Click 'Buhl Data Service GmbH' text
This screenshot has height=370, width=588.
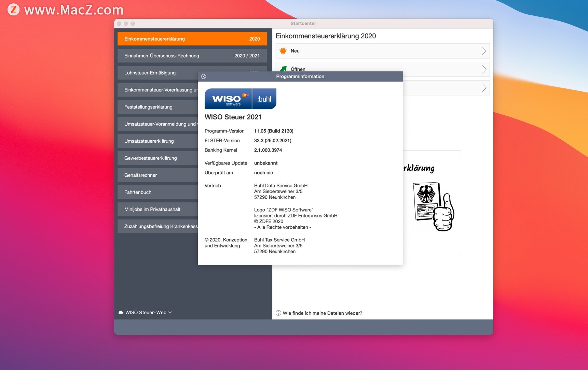point(281,186)
